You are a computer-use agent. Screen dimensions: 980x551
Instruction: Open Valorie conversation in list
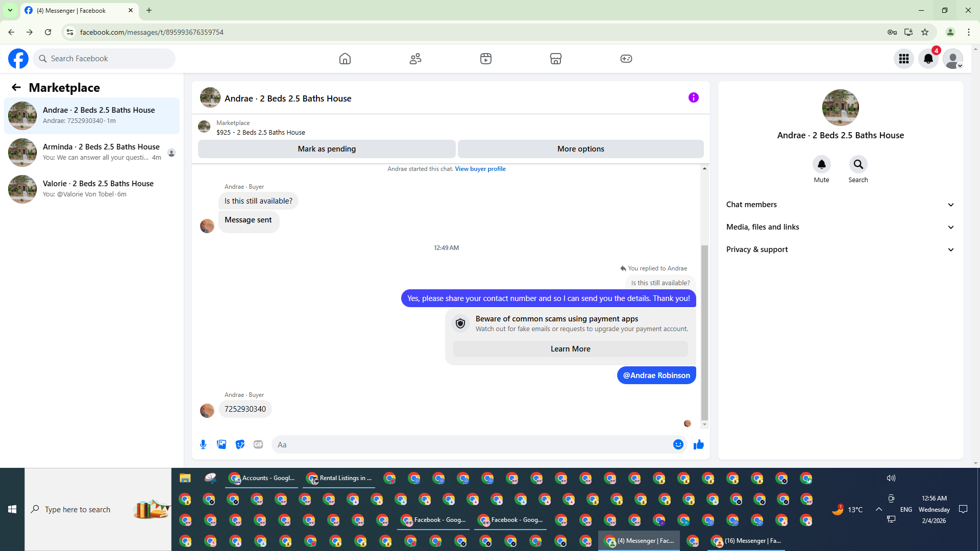tap(92, 189)
